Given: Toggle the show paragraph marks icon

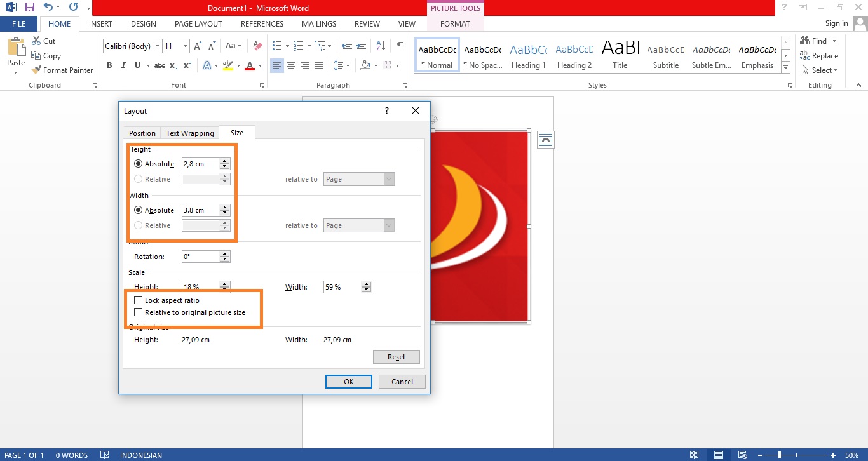Looking at the screenshot, I should tap(400, 46).
